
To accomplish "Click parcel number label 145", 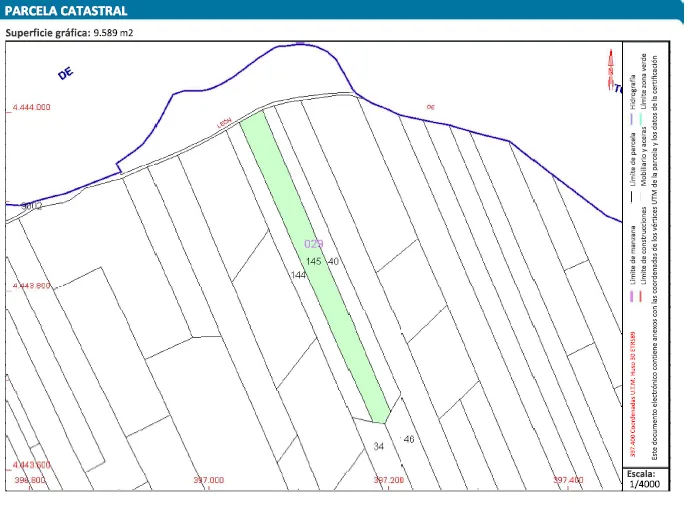I will coord(313,261).
